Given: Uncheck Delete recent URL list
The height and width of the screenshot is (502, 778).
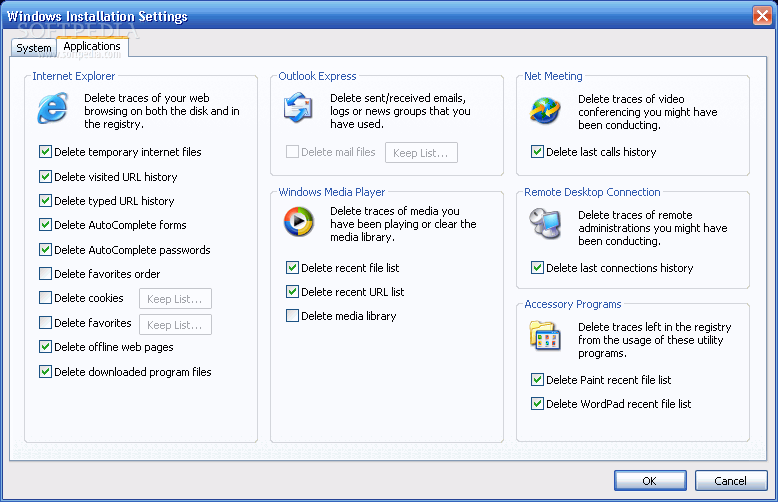Looking at the screenshot, I should coord(292,292).
